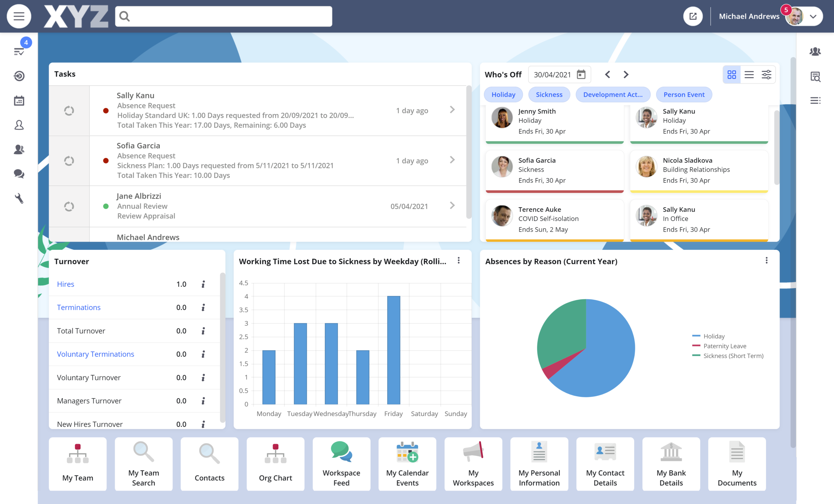The width and height of the screenshot is (834, 504).
Task: Expand Sally Kanu absence request task
Action: (x=452, y=110)
